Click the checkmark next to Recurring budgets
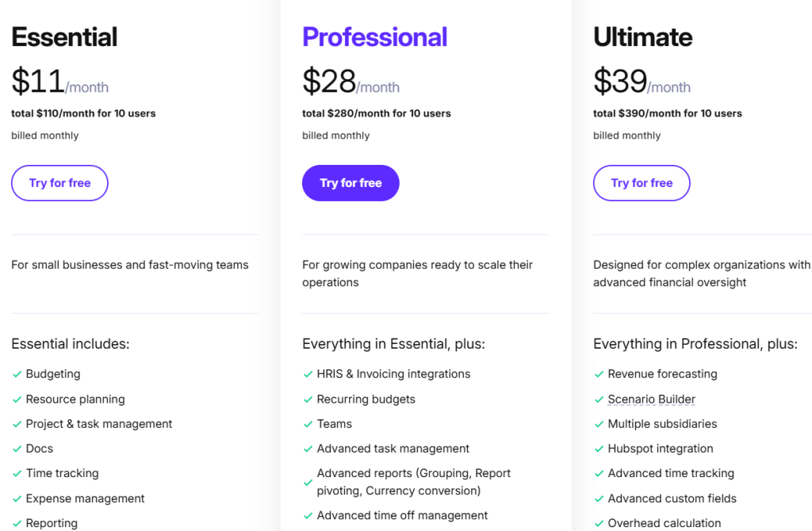 (308, 399)
